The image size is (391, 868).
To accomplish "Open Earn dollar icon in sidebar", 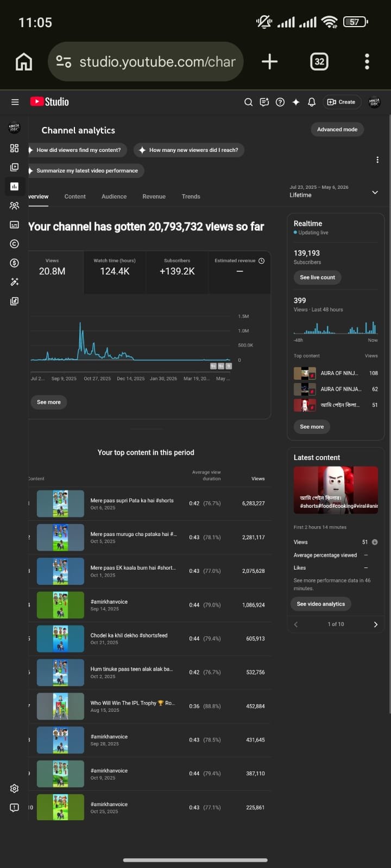I will tap(15, 263).
